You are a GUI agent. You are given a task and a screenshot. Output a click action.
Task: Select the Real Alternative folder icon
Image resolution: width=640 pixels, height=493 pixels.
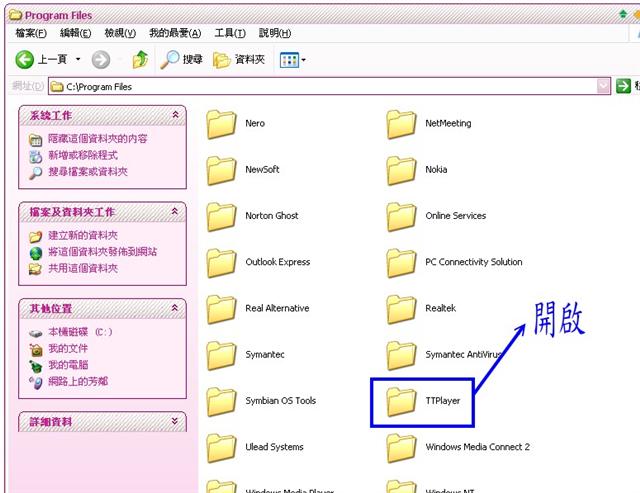221,309
